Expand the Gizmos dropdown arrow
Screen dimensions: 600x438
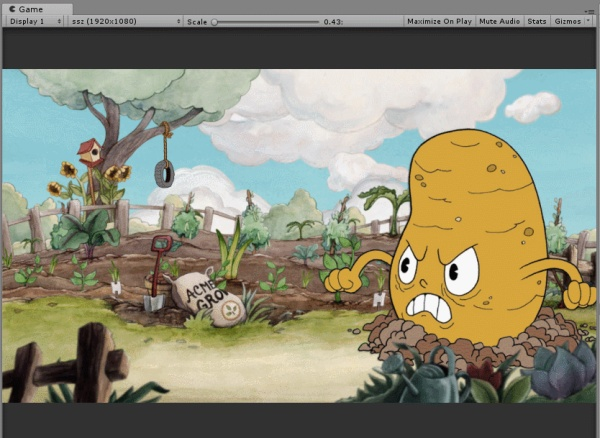(x=588, y=21)
